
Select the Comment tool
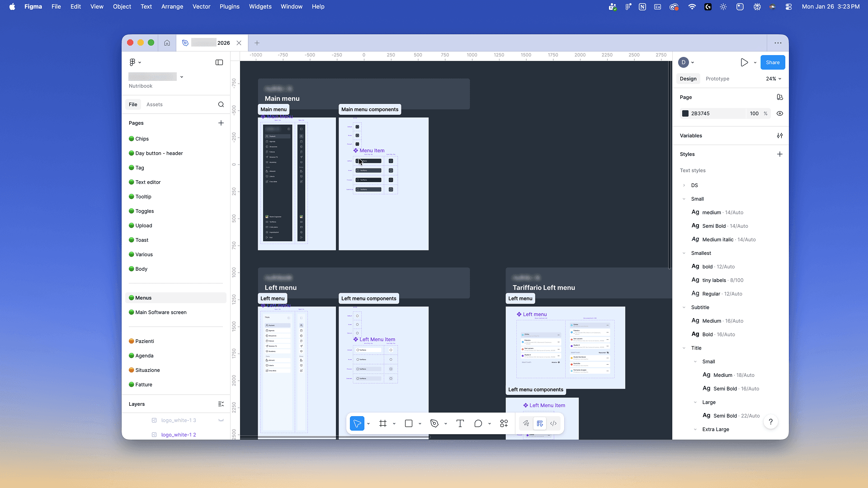[478, 423]
